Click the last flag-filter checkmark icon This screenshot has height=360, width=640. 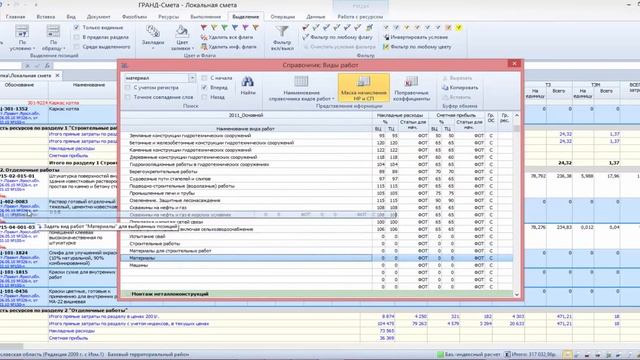[x=369, y=28]
